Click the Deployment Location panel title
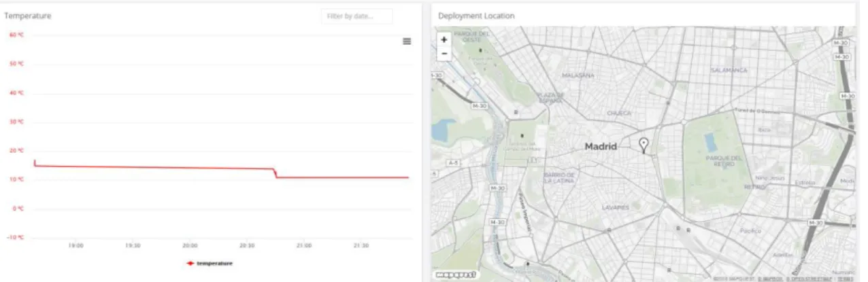868x282 pixels. pos(476,16)
